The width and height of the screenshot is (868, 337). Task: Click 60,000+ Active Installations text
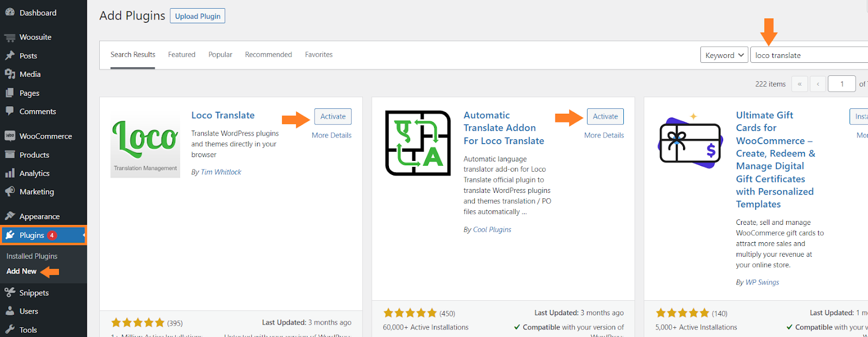tap(426, 327)
